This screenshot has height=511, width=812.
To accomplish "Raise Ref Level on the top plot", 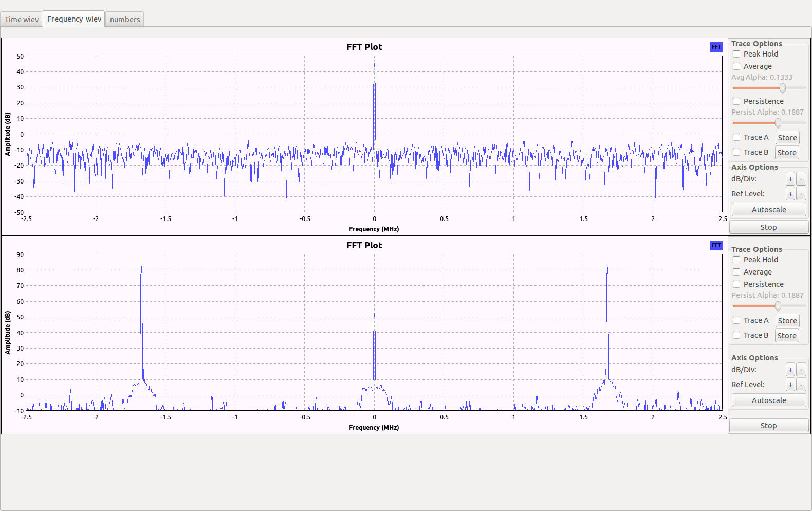I will click(x=790, y=194).
